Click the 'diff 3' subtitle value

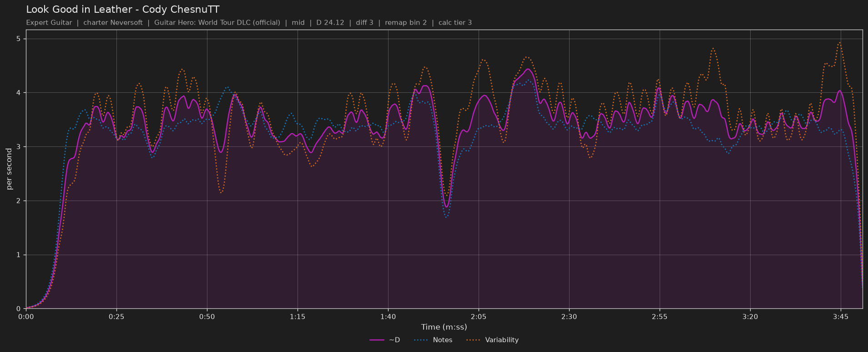364,22
